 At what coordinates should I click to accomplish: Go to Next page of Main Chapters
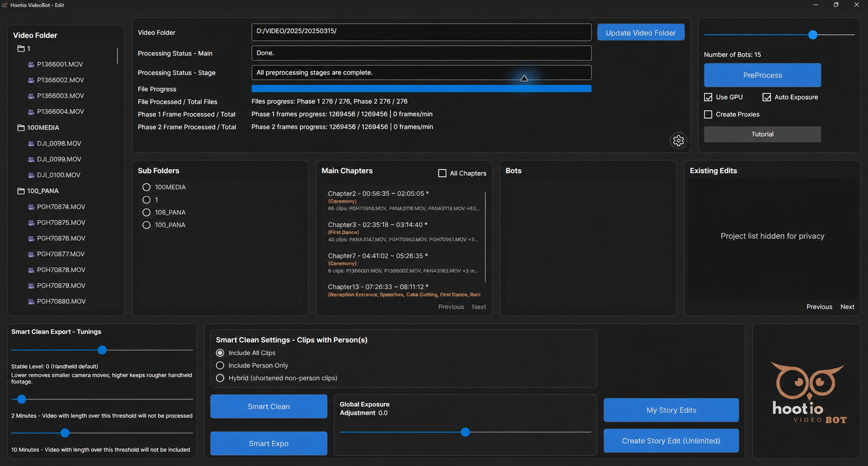[x=479, y=307]
